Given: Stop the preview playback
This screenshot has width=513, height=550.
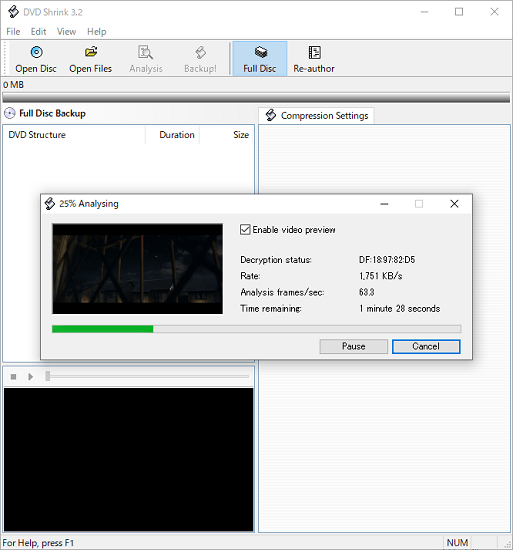Looking at the screenshot, I should [x=13, y=377].
